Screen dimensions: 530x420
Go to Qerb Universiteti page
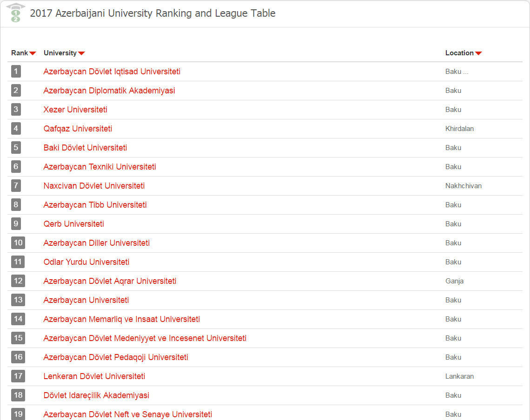pyautogui.click(x=73, y=224)
